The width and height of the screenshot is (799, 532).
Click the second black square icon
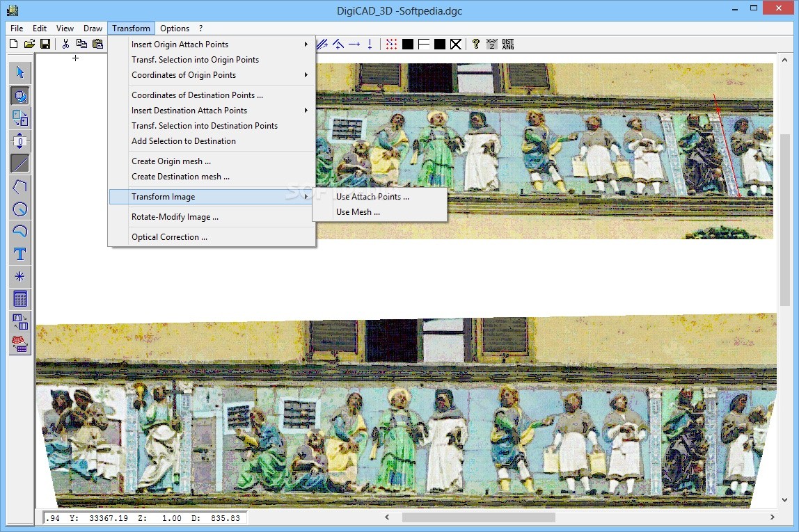click(440, 45)
